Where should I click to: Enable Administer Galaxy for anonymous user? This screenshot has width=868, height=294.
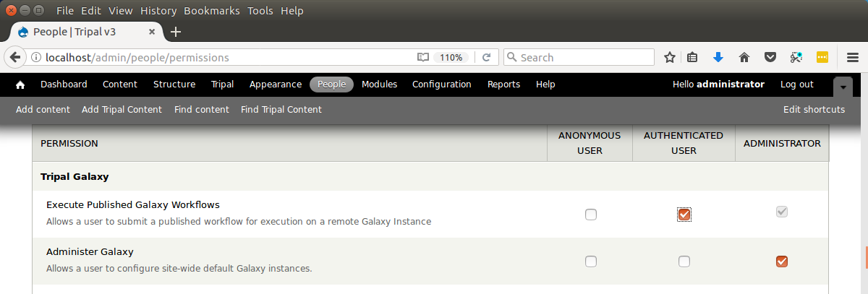(591, 261)
